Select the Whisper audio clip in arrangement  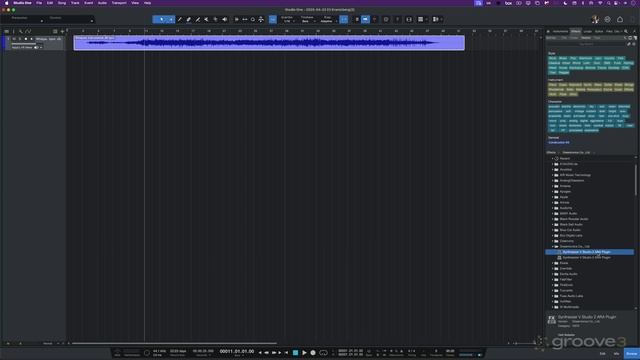[269, 43]
